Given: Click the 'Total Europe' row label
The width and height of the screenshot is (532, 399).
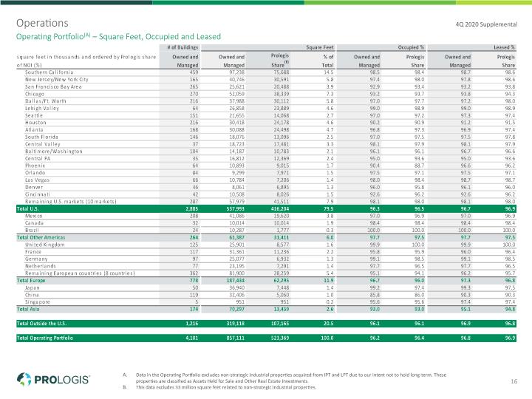Looking at the screenshot, I should point(31,281).
